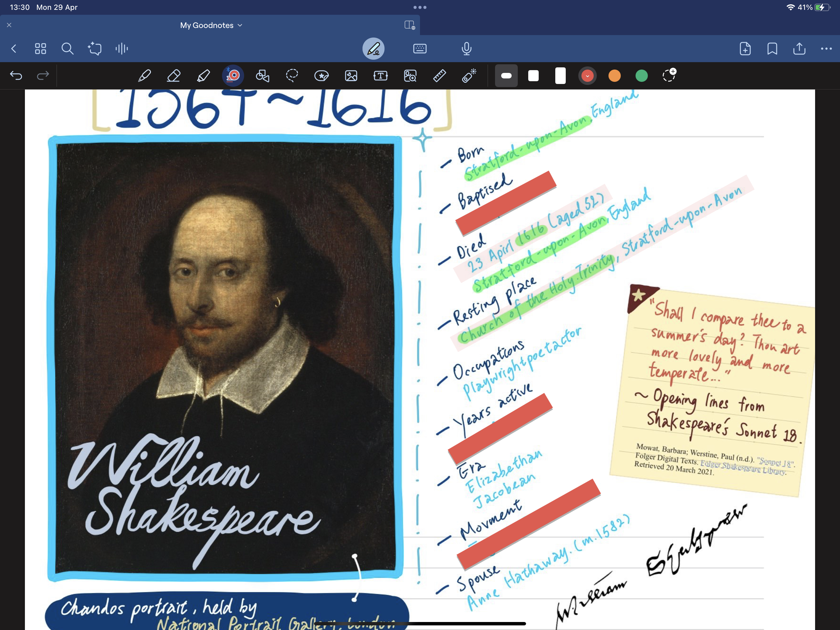This screenshot has width=840, height=630.
Task: Select the Pen tool
Action: [x=144, y=76]
